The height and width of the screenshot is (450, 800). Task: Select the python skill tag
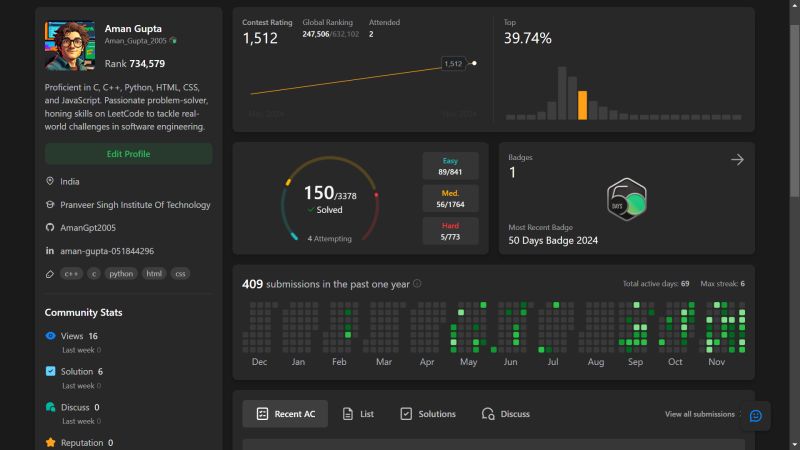point(121,274)
